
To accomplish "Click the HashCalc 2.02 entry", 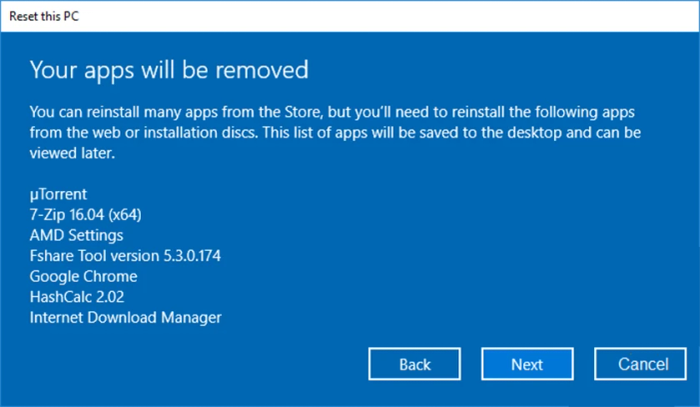I will [78, 297].
